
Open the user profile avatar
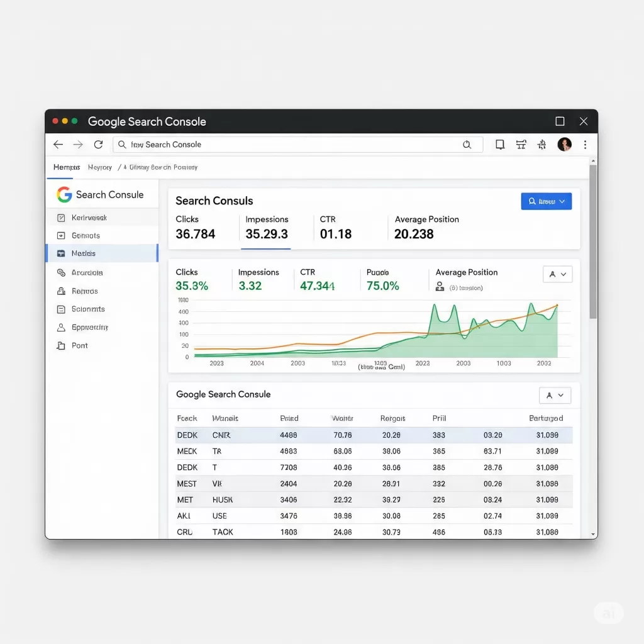564,145
